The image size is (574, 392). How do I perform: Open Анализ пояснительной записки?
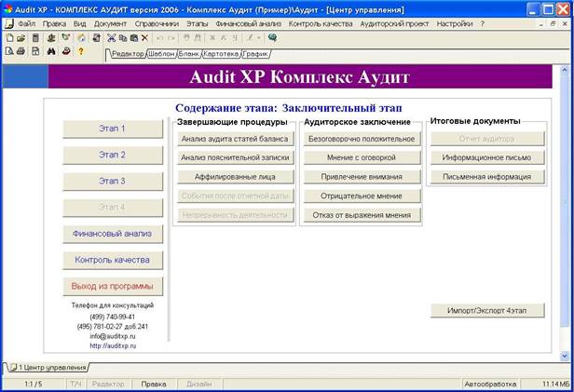coord(236,158)
